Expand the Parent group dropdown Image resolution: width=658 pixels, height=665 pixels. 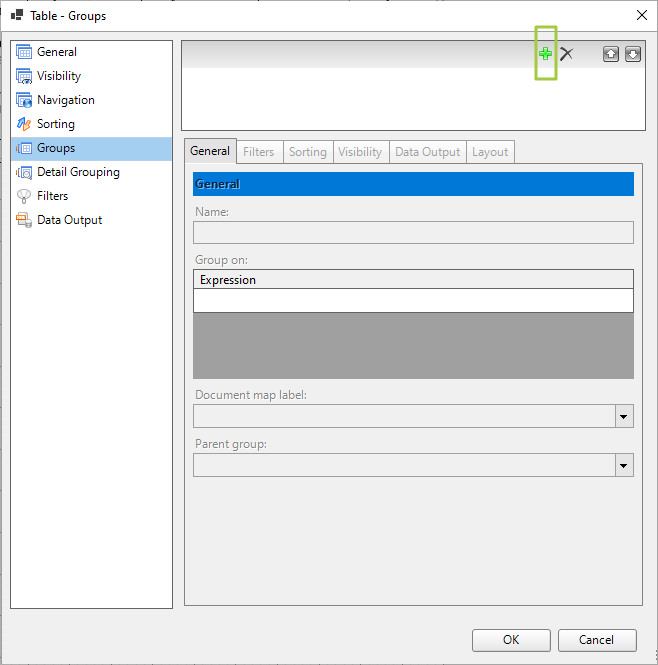[x=624, y=465]
